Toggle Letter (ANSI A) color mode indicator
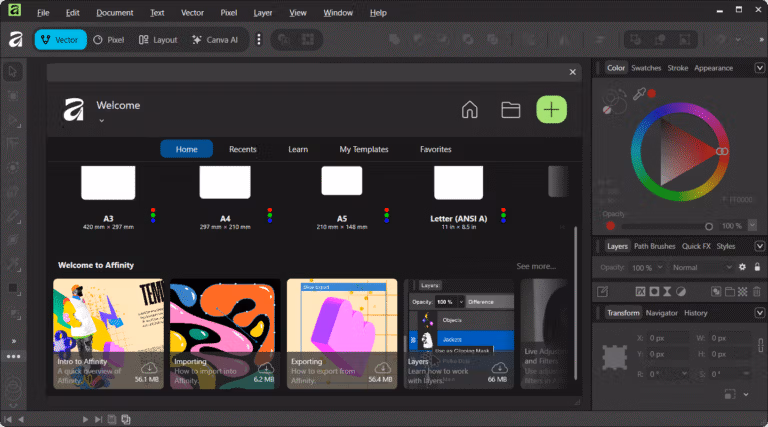This screenshot has width=768, height=427. tap(504, 215)
